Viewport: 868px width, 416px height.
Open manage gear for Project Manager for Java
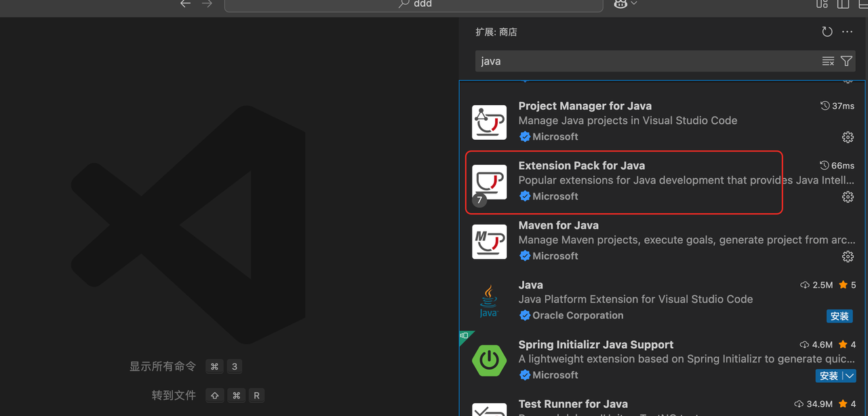tap(848, 137)
